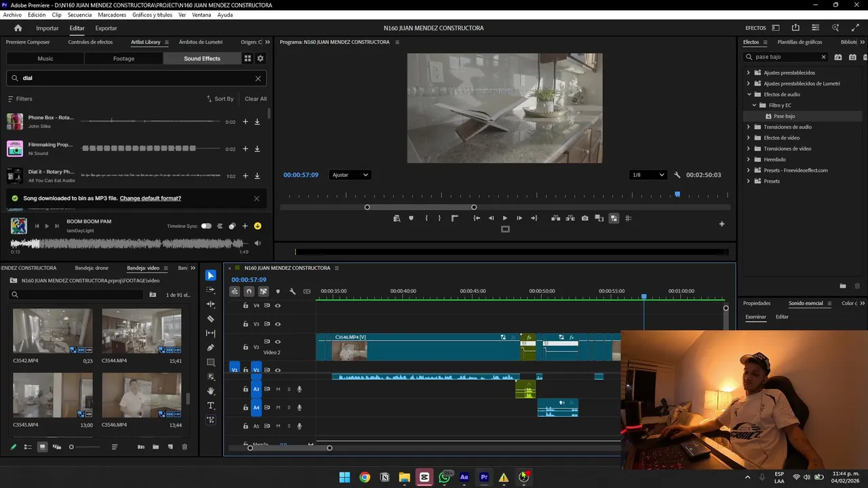Download the Phone Box sound effect
The image size is (868, 488).
click(257, 122)
